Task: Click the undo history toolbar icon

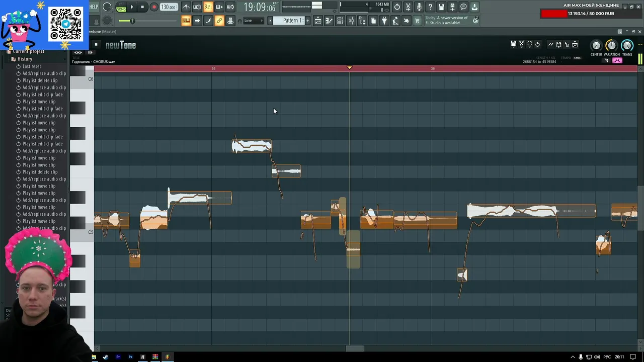Action: pos(397,7)
